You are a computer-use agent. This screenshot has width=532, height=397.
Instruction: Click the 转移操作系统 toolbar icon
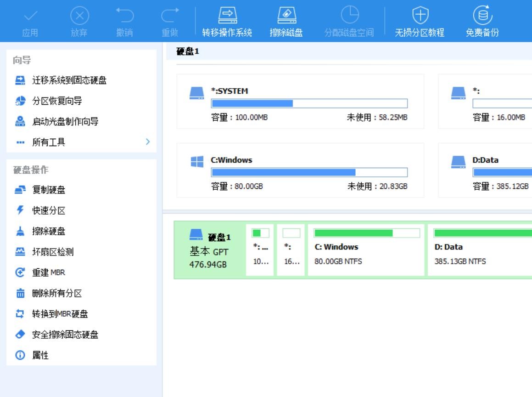(227, 16)
